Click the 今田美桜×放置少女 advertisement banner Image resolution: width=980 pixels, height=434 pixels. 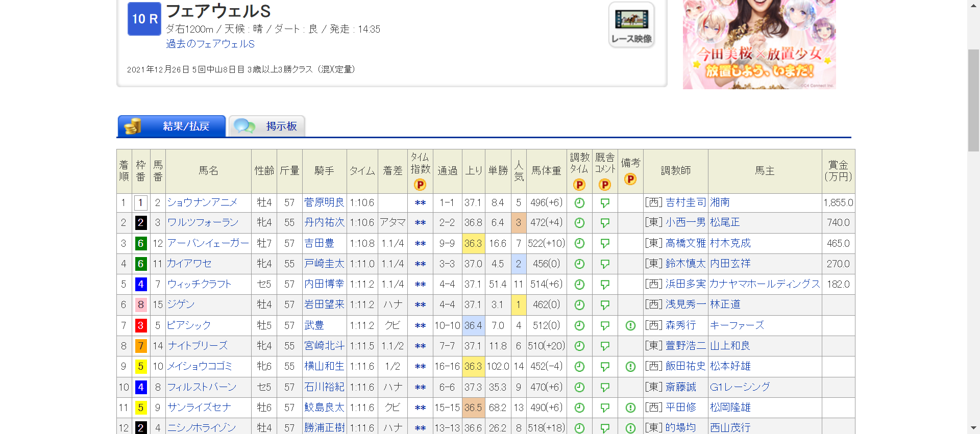pyautogui.click(x=759, y=44)
